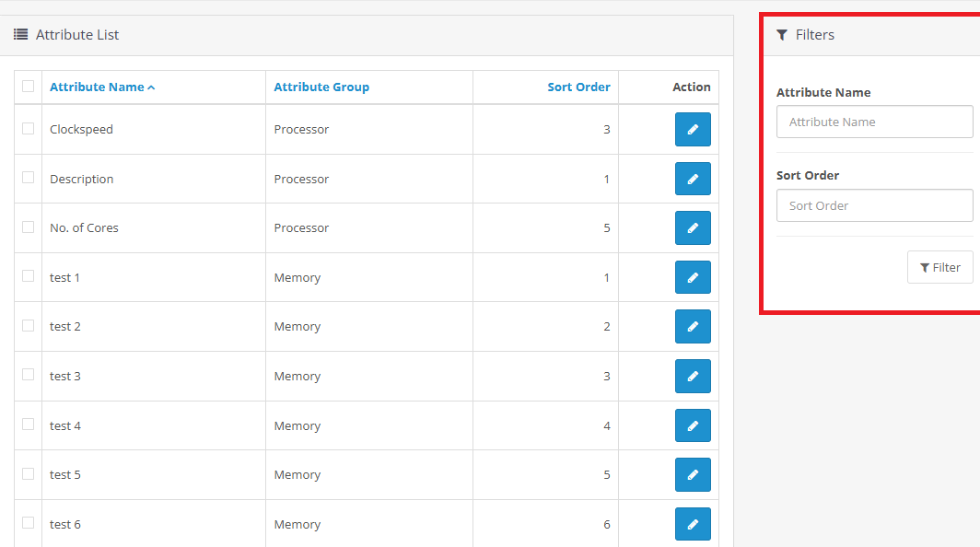
Task: Open edit for No. of Cores
Action: (x=693, y=228)
